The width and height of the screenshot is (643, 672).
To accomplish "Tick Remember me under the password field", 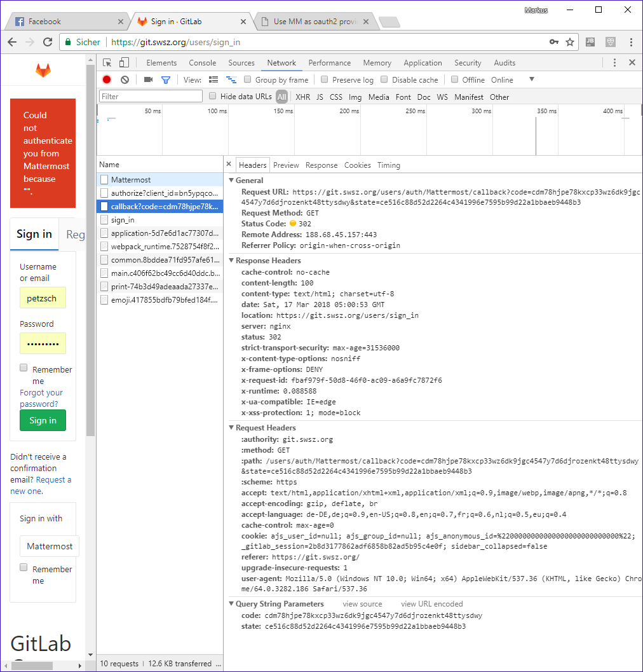I will [x=24, y=367].
